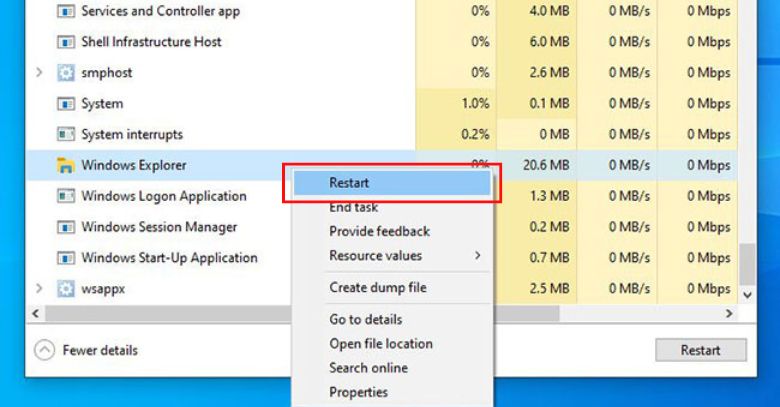Collapse view with Fewer details arrow icon
This screenshot has width=780, height=407.
click(44, 350)
